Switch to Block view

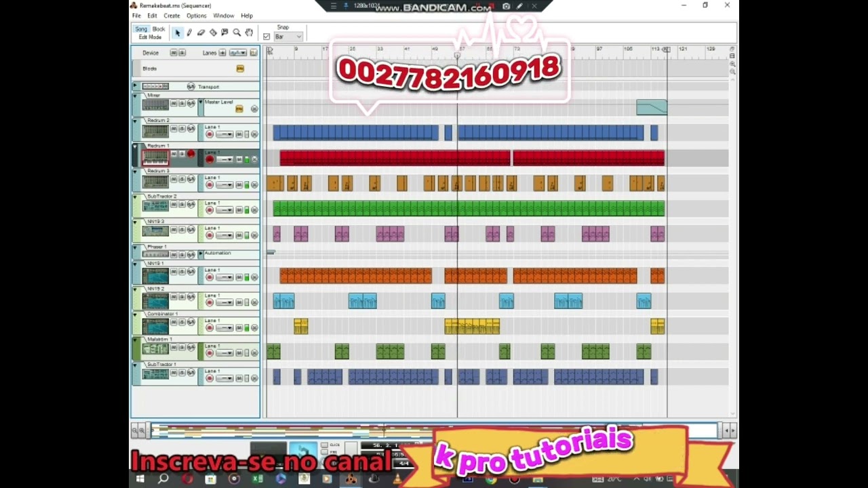tap(159, 29)
